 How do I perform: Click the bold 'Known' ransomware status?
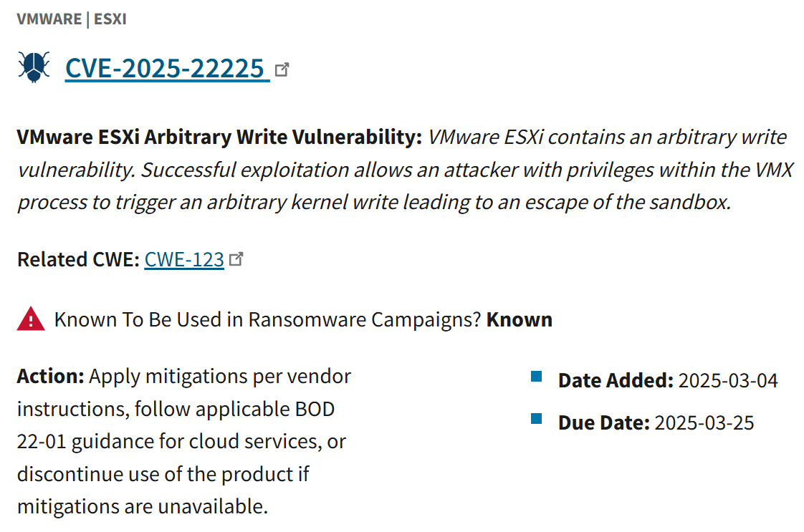520,319
